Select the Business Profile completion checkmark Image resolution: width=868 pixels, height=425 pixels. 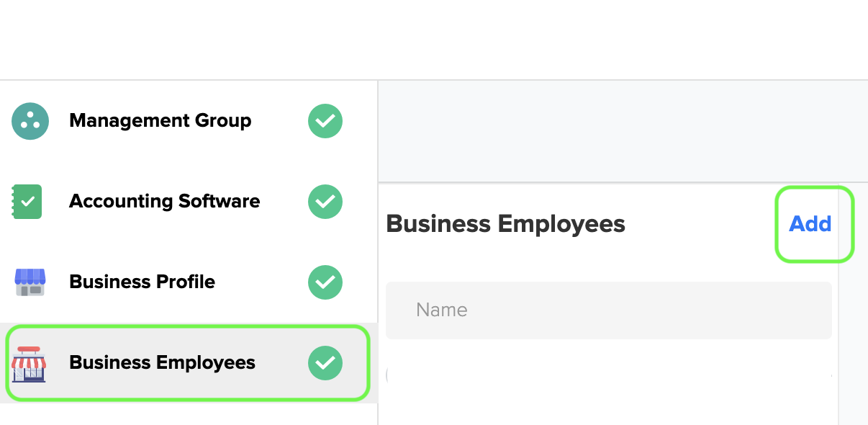pyautogui.click(x=325, y=282)
